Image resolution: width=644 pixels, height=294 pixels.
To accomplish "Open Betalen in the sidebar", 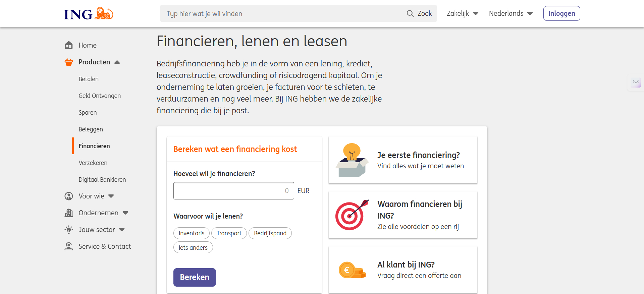I will 89,79.
